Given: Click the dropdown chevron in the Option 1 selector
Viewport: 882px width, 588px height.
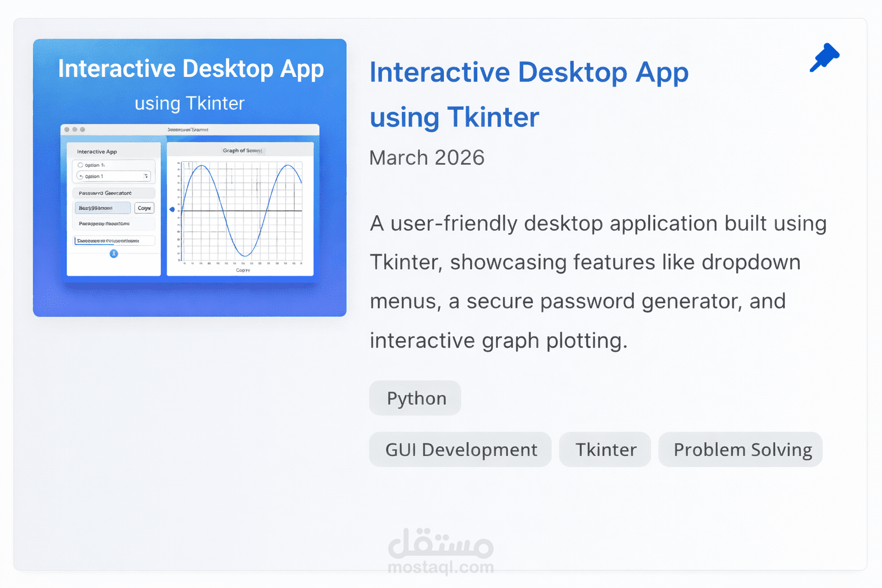Looking at the screenshot, I should coord(146,176).
